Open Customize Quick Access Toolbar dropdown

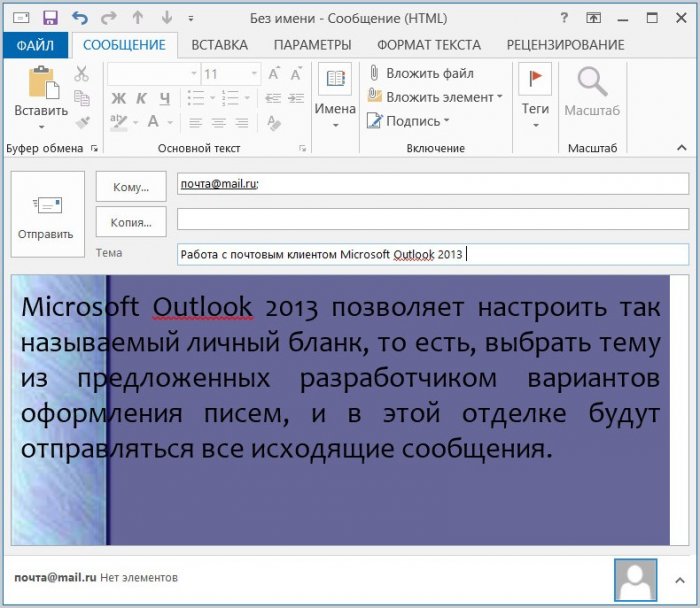(x=191, y=19)
